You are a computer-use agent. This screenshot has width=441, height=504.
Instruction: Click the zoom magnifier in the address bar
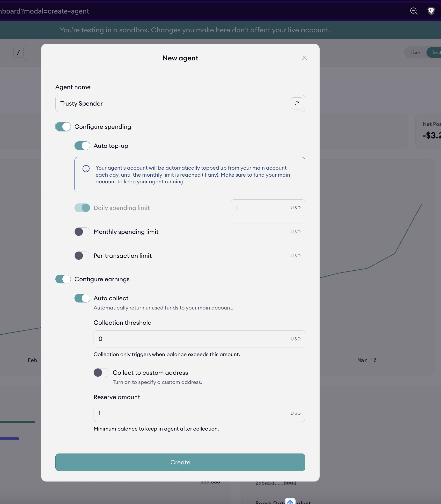click(x=414, y=11)
